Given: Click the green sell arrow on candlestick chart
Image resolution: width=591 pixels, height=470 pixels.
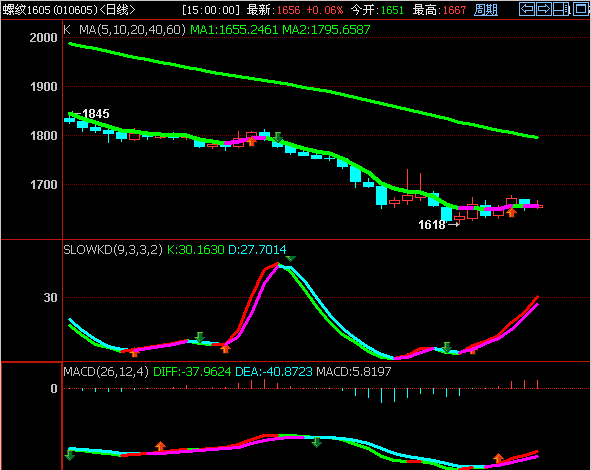Looking at the screenshot, I should pyautogui.click(x=278, y=137).
